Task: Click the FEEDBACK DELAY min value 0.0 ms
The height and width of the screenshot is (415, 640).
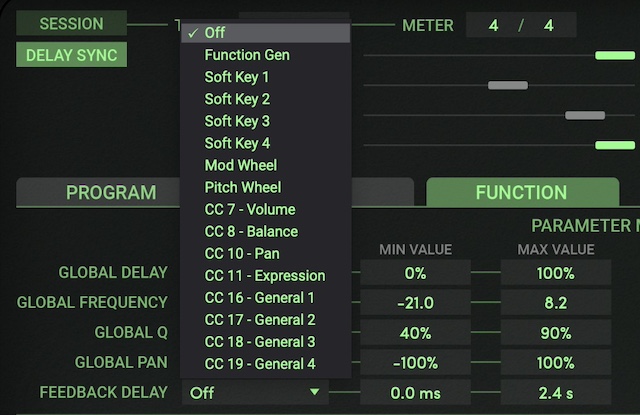Action: (415, 393)
